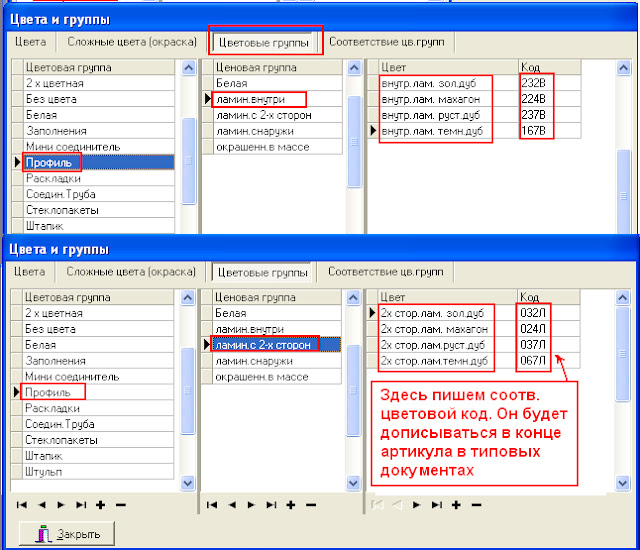Click down arrow of Ценовая группа scrollbar, lower window

pyautogui.click(x=353, y=483)
